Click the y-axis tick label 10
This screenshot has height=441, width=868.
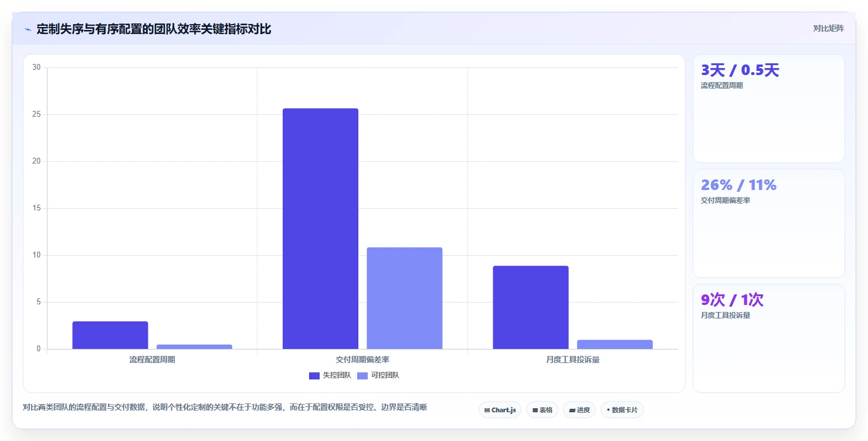click(x=36, y=255)
